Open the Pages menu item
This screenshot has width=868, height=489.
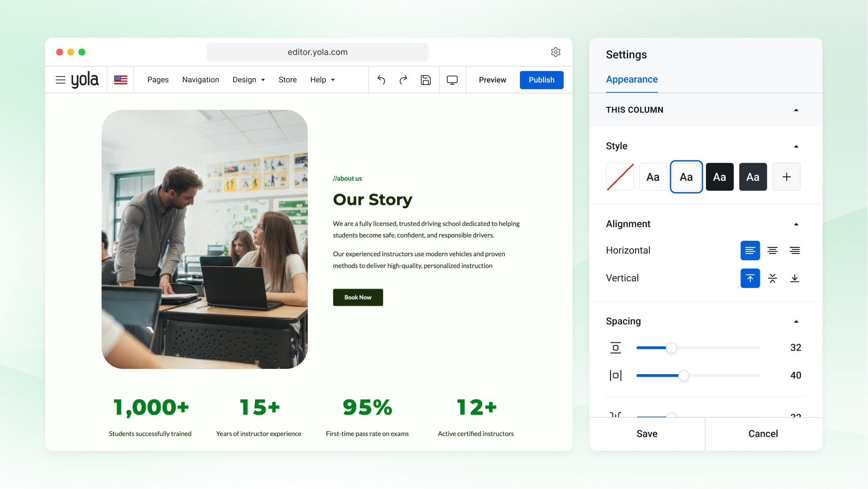pyautogui.click(x=158, y=80)
